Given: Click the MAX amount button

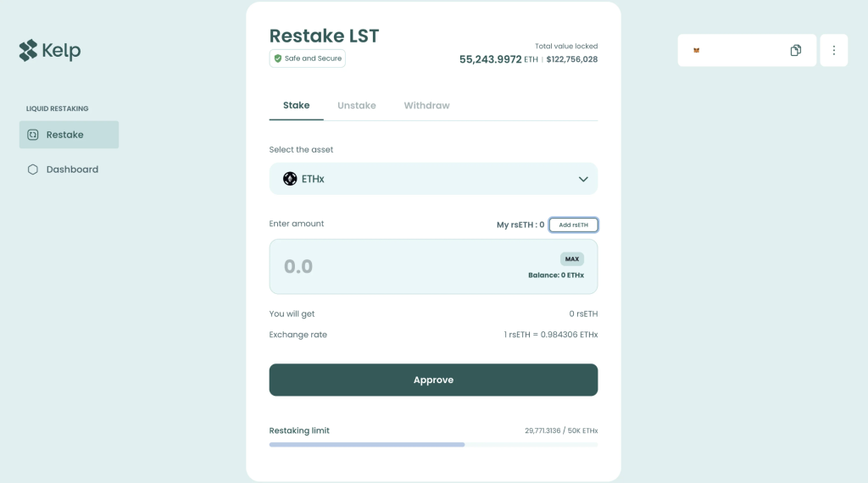Looking at the screenshot, I should (x=572, y=259).
